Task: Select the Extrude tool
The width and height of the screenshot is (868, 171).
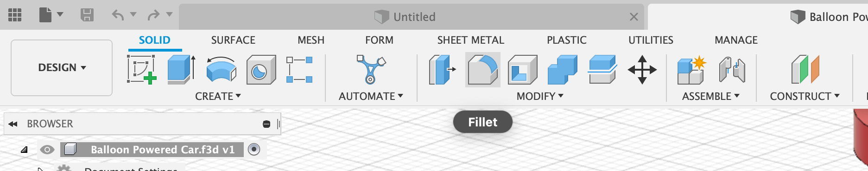Action: [x=181, y=70]
